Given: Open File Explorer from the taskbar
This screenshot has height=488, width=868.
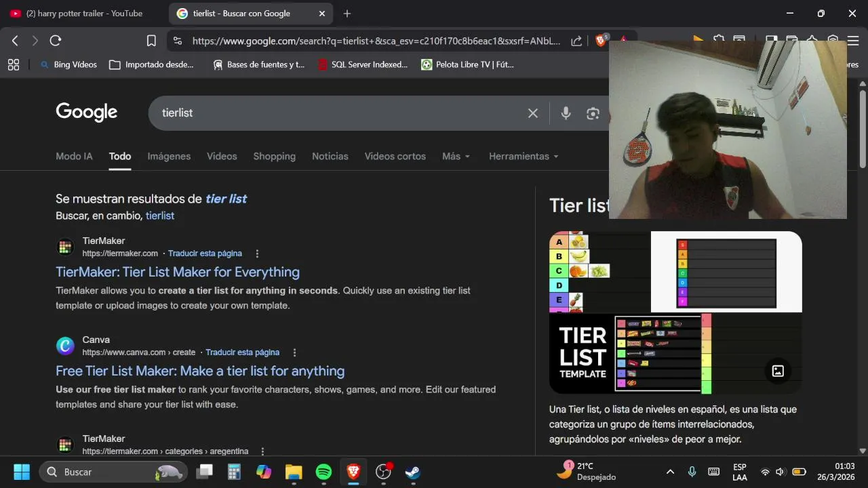Looking at the screenshot, I should tap(293, 472).
